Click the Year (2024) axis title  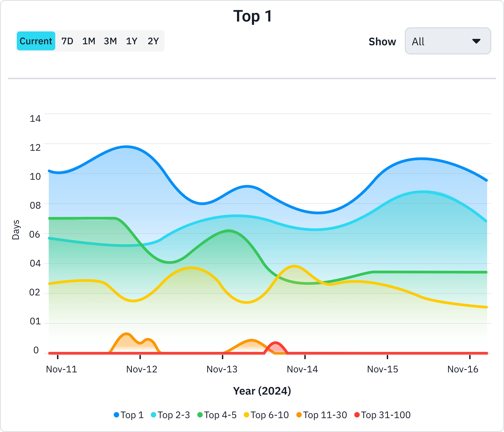click(262, 391)
